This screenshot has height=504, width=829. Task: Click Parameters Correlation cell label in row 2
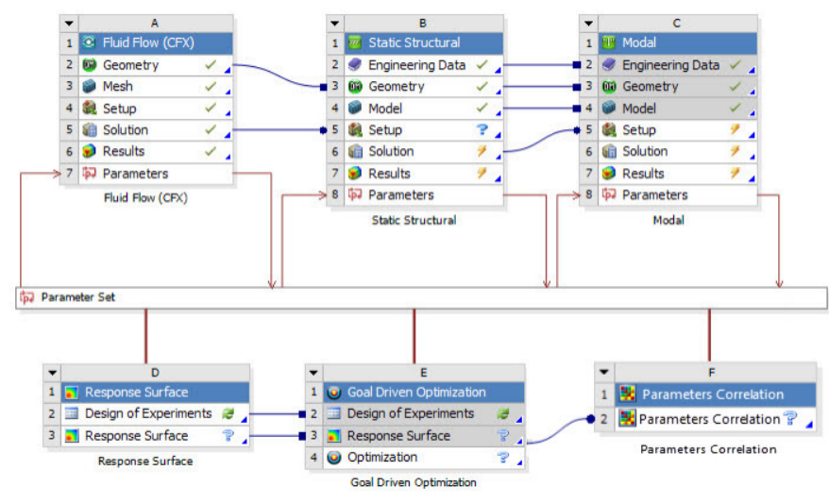(x=709, y=419)
